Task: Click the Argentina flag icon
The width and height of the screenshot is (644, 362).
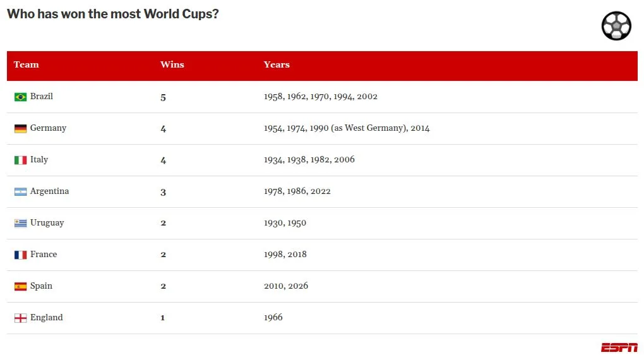Action: (x=21, y=192)
